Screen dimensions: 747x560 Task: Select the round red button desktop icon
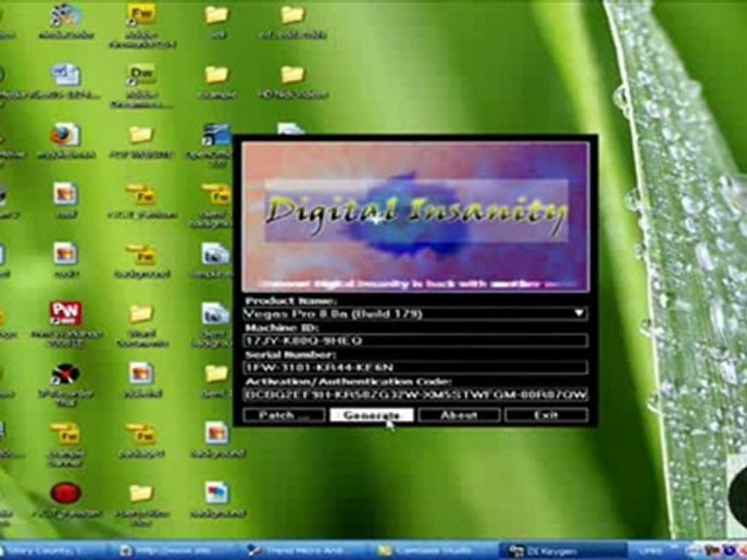pos(65,493)
